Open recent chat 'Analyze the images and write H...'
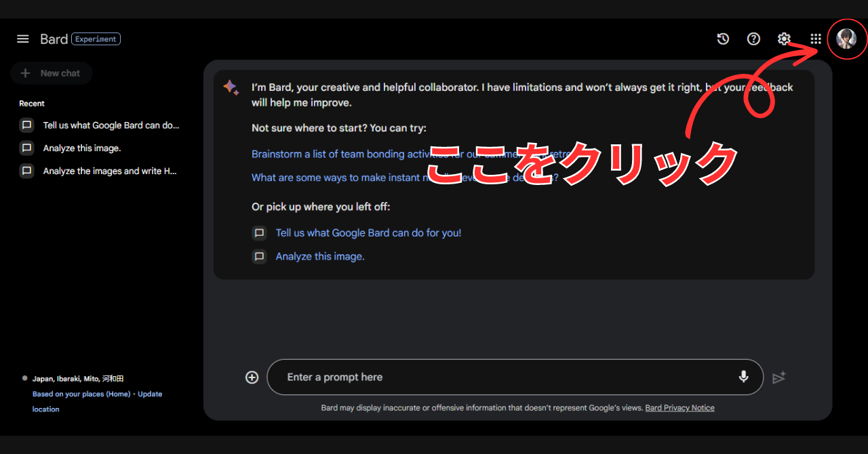Viewport: 868px width, 454px height. 110,171
